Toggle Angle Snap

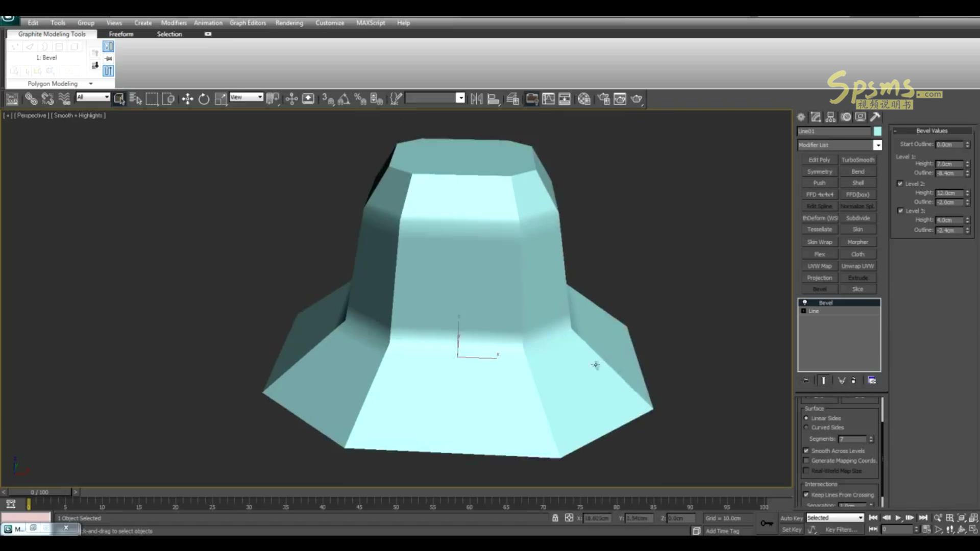(x=344, y=99)
